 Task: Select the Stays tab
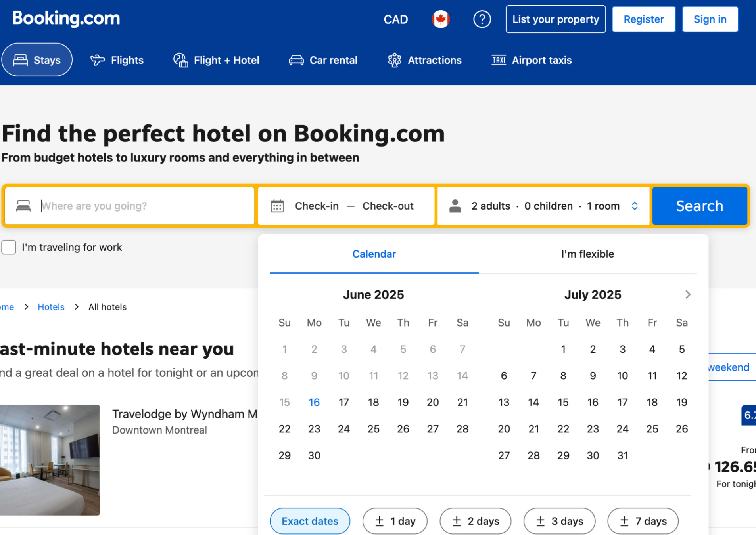[37, 60]
